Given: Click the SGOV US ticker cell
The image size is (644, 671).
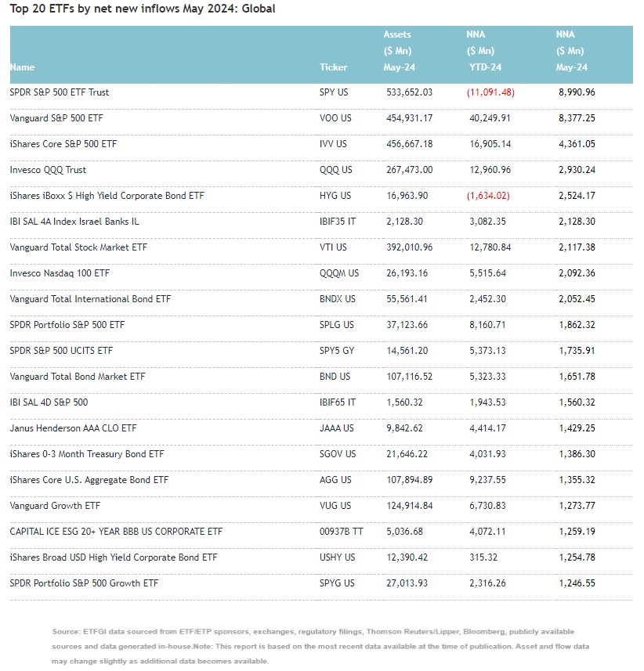Looking at the screenshot, I should [x=338, y=454].
